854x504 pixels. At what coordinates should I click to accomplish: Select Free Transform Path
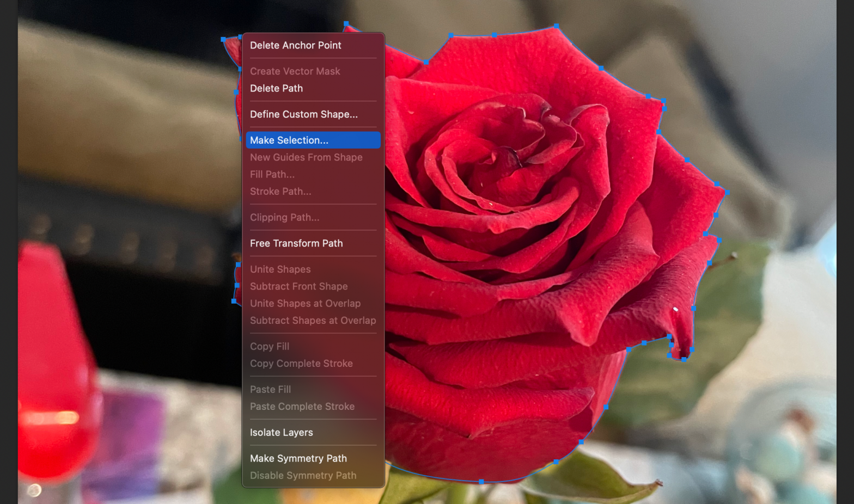click(296, 243)
